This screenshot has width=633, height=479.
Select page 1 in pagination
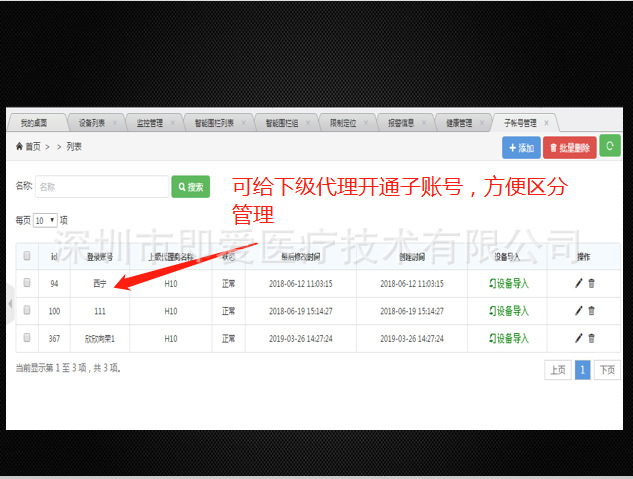tap(583, 370)
